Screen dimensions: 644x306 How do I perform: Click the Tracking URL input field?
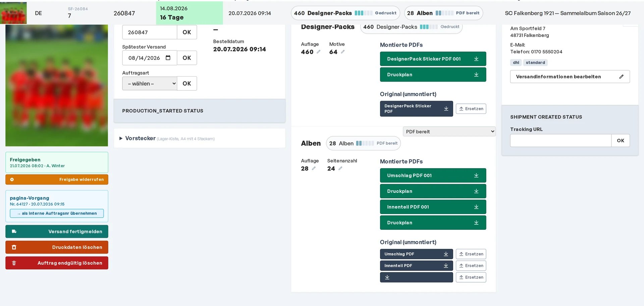point(560,140)
